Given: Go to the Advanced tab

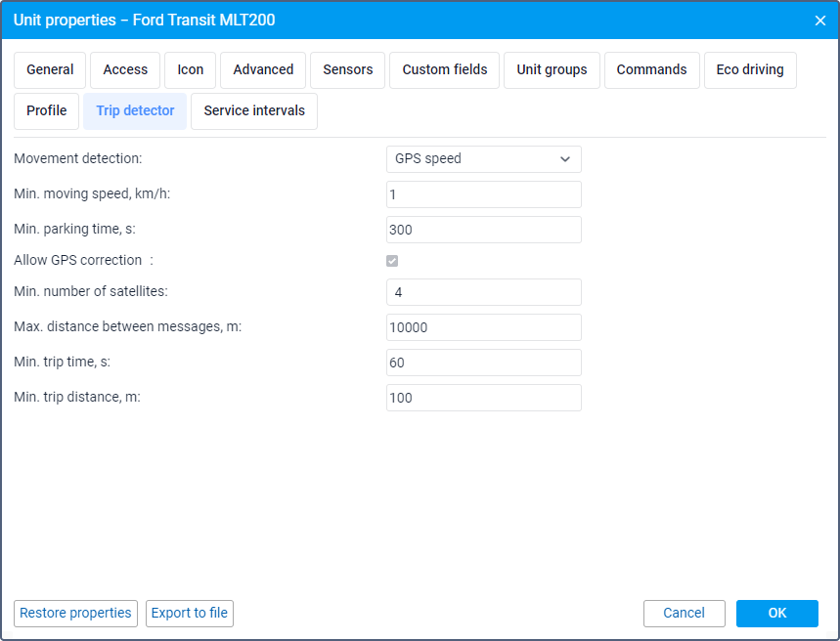Looking at the screenshot, I should coord(263,70).
